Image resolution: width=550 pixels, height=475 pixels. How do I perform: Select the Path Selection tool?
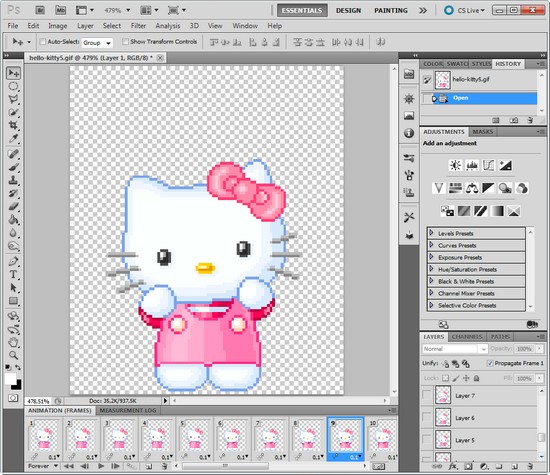coord(13,288)
